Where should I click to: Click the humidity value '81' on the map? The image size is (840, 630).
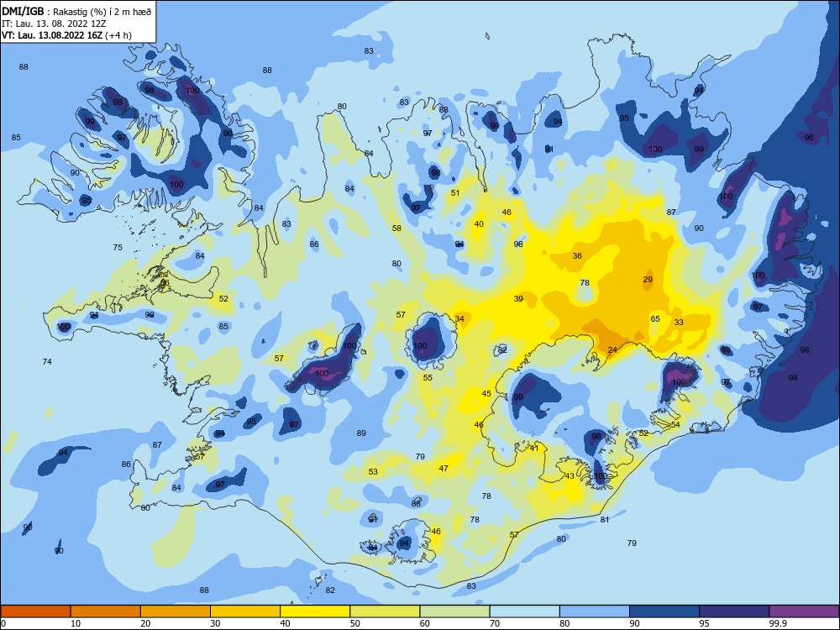pyautogui.click(x=605, y=519)
